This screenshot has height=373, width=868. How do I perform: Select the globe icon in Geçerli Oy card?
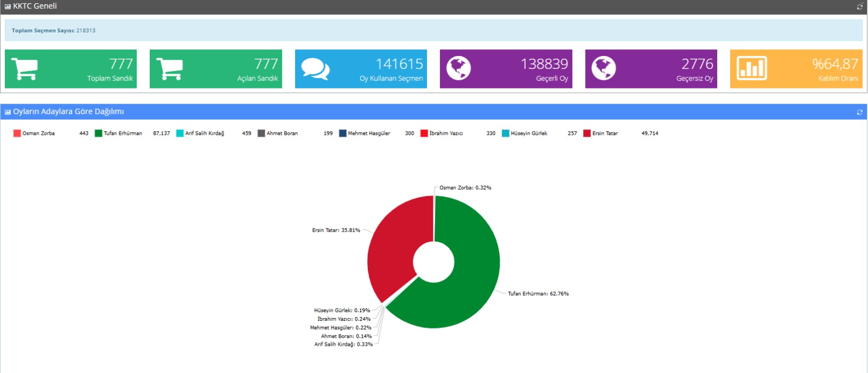coord(458,68)
